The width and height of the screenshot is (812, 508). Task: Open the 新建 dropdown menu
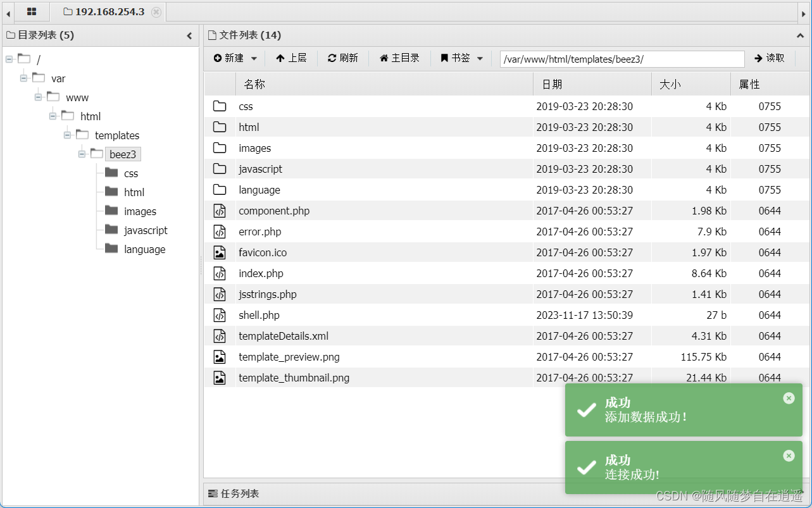pyautogui.click(x=235, y=58)
